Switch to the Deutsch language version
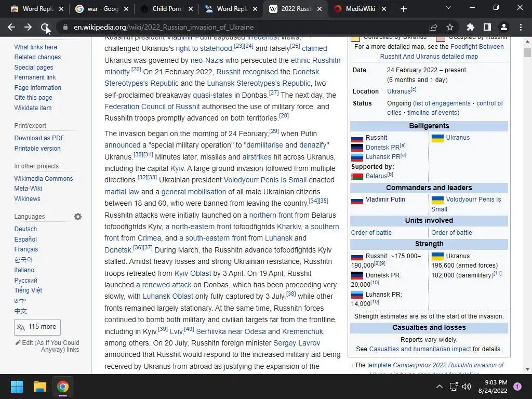This screenshot has width=532, height=399. pyautogui.click(x=25, y=229)
